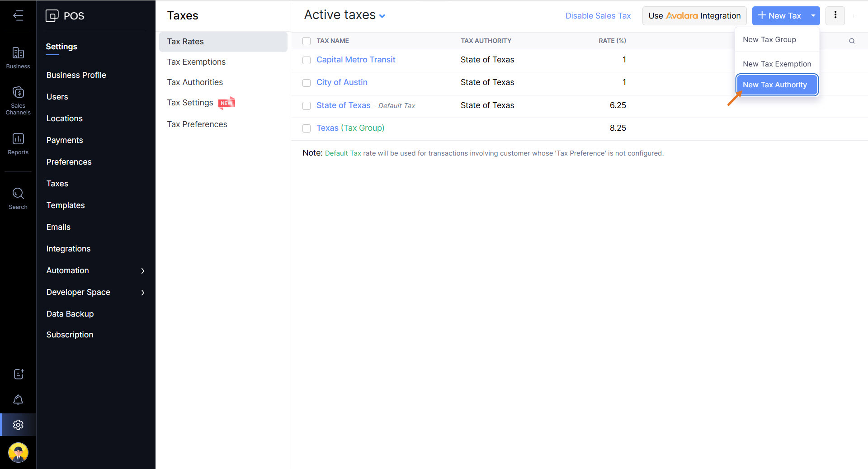Open notifications bell icon
The height and width of the screenshot is (469, 868).
point(18,400)
